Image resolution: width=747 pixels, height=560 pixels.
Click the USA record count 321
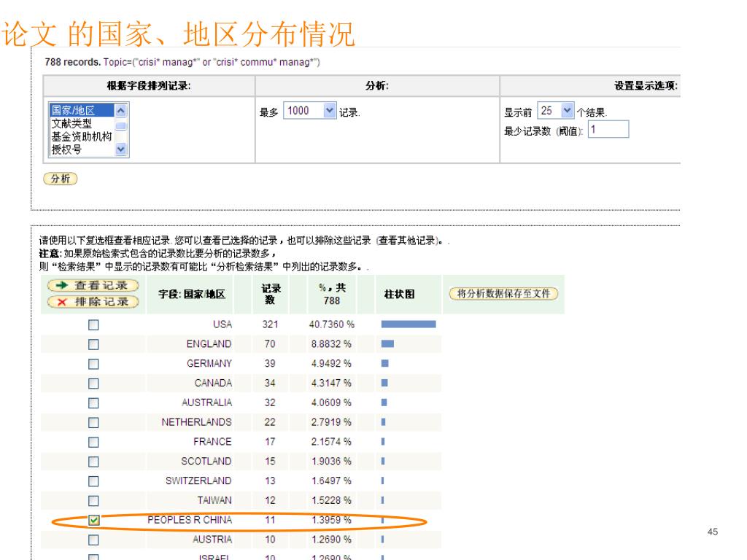click(x=270, y=324)
